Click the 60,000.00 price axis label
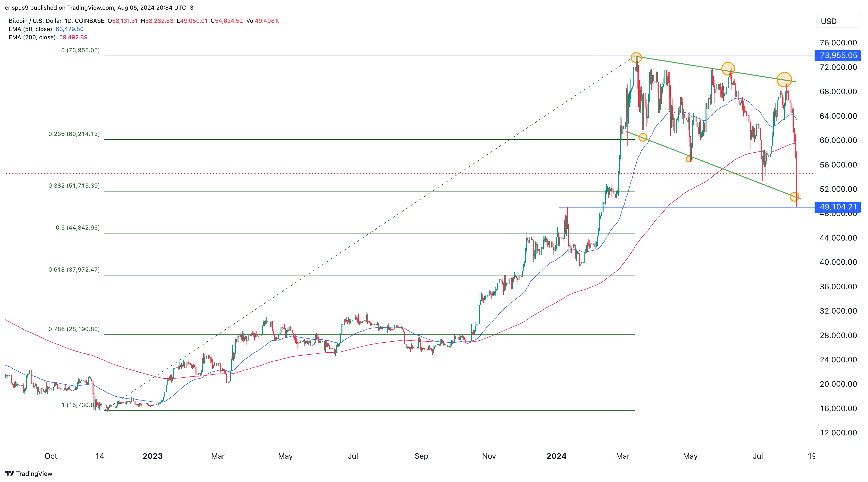 [x=838, y=141]
